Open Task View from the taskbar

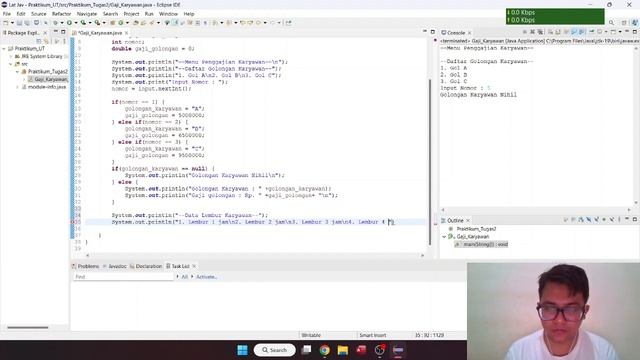coord(306,350)
